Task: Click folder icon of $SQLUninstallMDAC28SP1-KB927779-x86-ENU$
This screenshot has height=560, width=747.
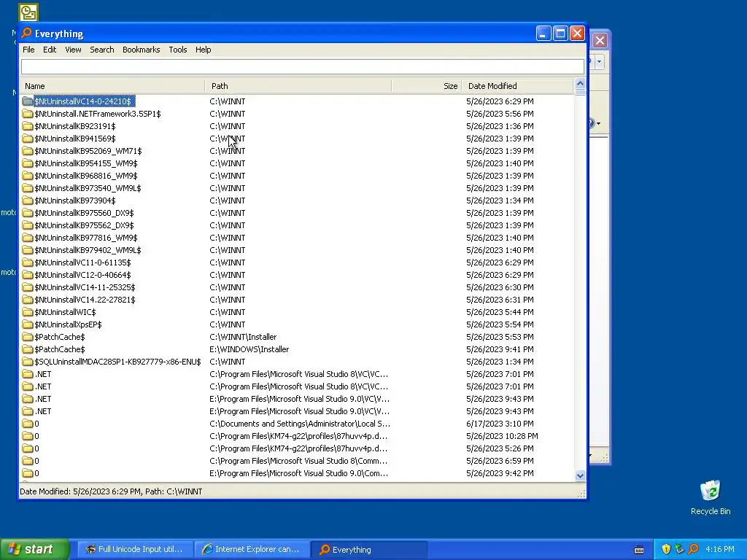Action: 28,362
